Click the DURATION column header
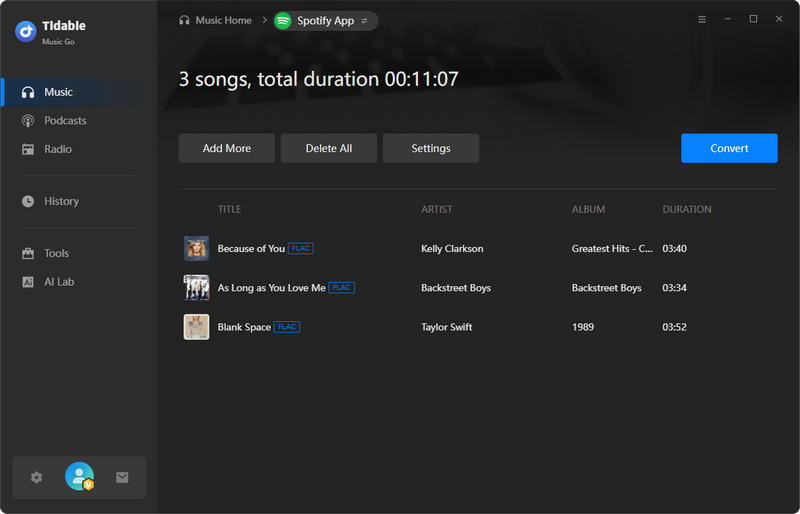 point(687,209)
